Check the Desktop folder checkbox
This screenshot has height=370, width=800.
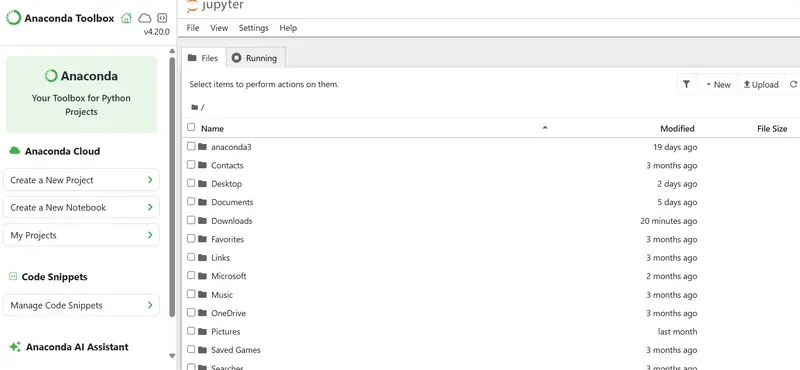(191, 183)
